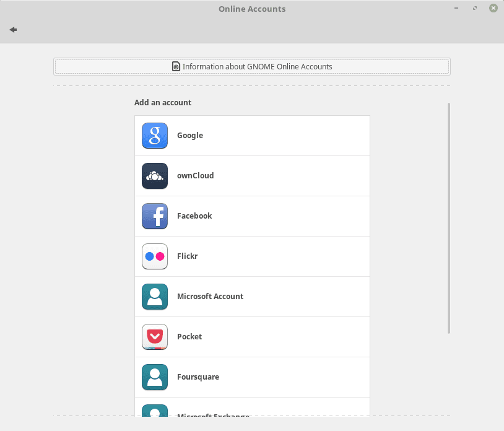Open Information about GNOME Online Accounts
Image resolution: width=504 pixels, height=431 pixels.
[252, 66]
